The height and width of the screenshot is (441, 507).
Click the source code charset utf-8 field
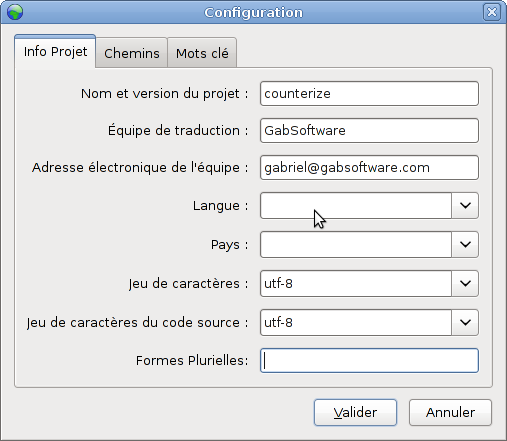coord(356,322)
